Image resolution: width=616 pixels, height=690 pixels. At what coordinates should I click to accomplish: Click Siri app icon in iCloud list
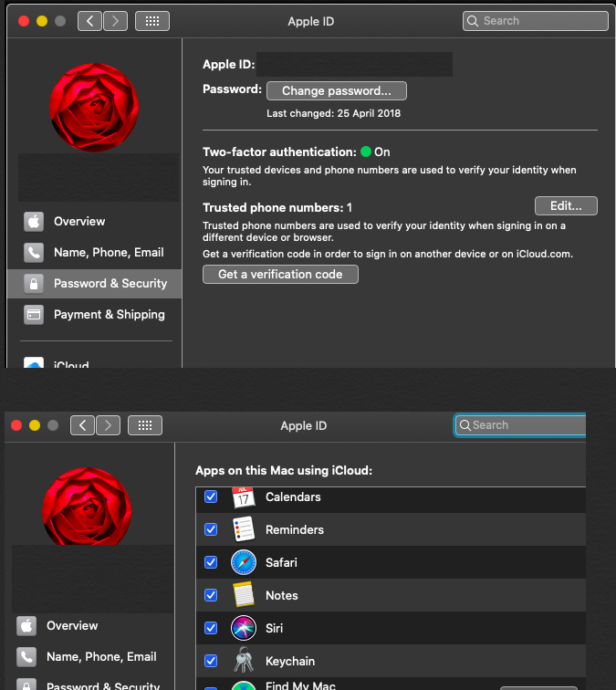click(244, 628)
